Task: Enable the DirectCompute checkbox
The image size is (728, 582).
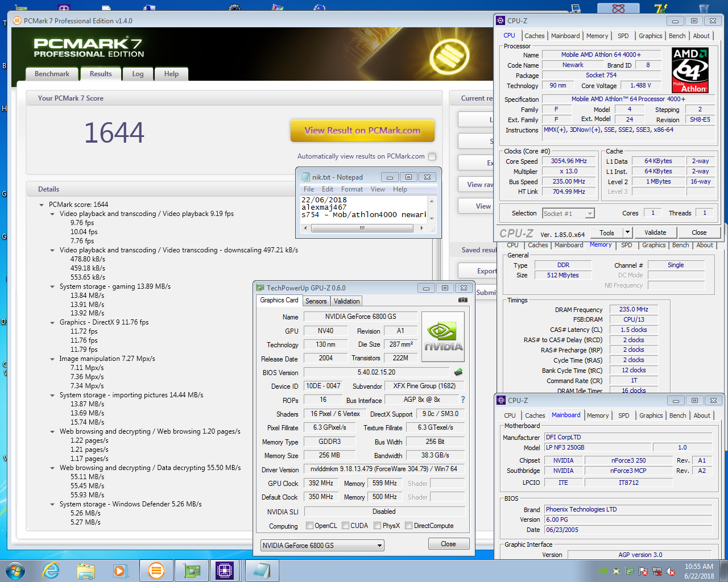Action: [x=409, y=526]
